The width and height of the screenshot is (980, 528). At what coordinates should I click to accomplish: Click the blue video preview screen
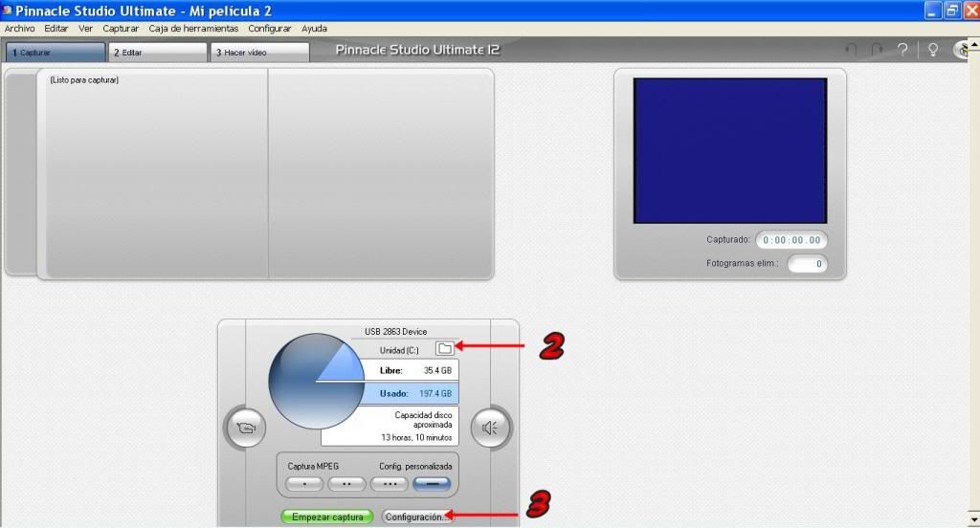(x=730, y=150)
